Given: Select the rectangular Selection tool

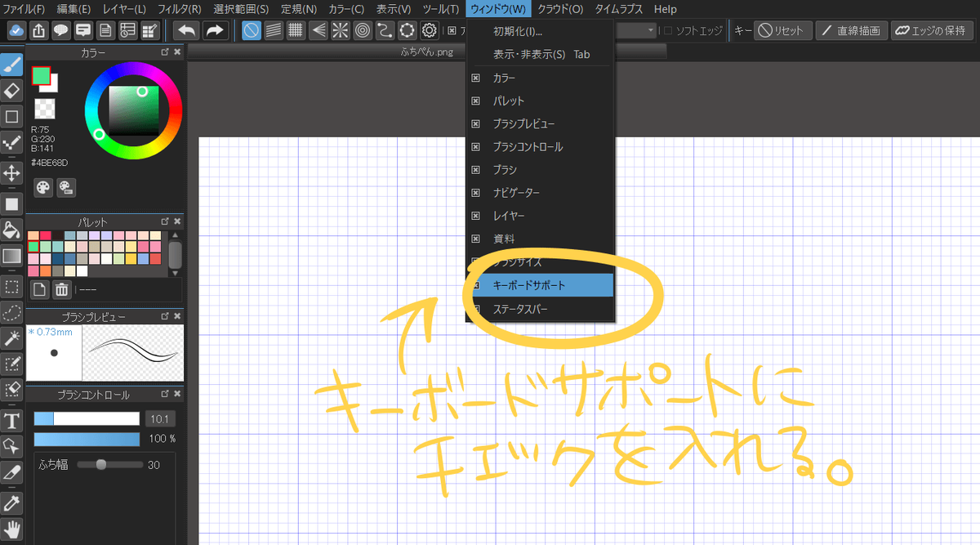Looking at the screenshot, I should click(11, 287).
